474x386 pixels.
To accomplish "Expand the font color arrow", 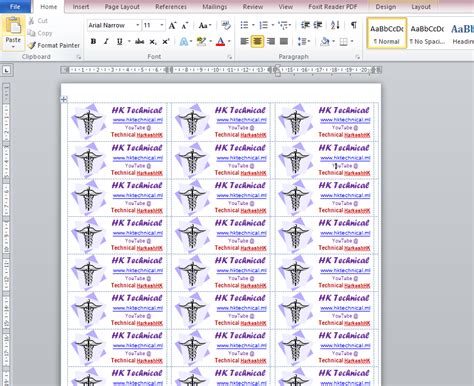I will pos(229,42).
